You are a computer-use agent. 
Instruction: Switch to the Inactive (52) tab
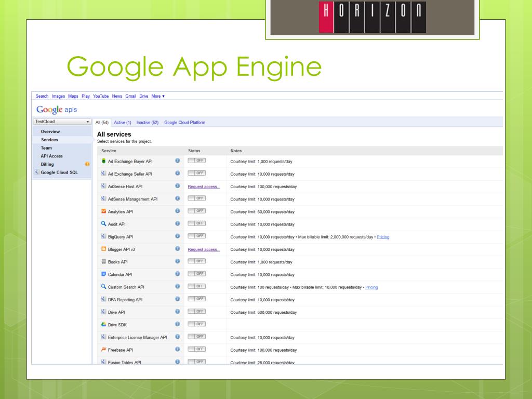pos(147,123)
